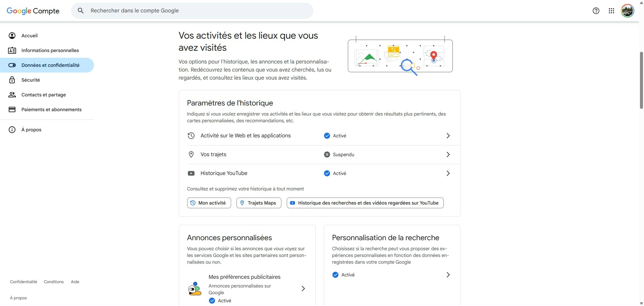Click the Paiements et abonnements card icon

(x=12, y=110)
